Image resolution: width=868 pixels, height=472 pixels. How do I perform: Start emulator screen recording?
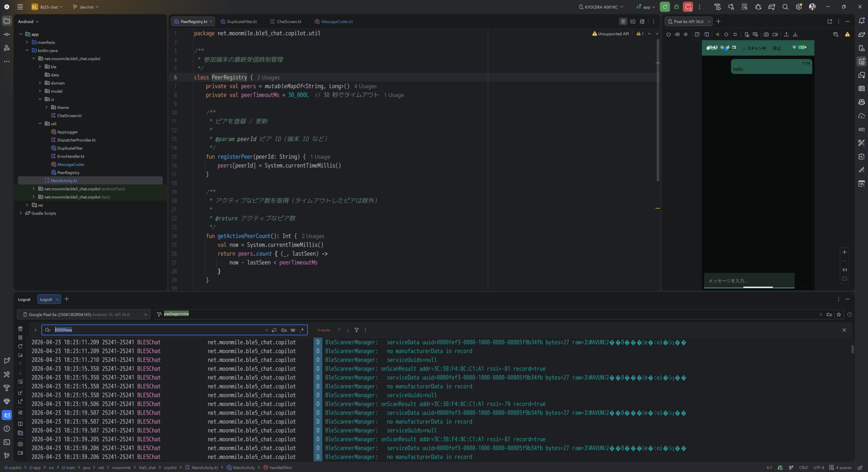click(775, 34)
